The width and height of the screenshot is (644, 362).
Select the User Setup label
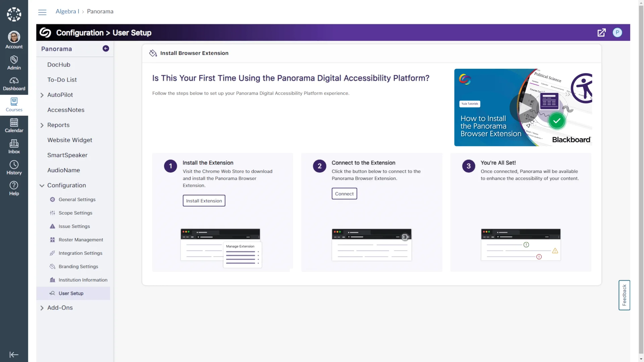click(x=71, y=293)
